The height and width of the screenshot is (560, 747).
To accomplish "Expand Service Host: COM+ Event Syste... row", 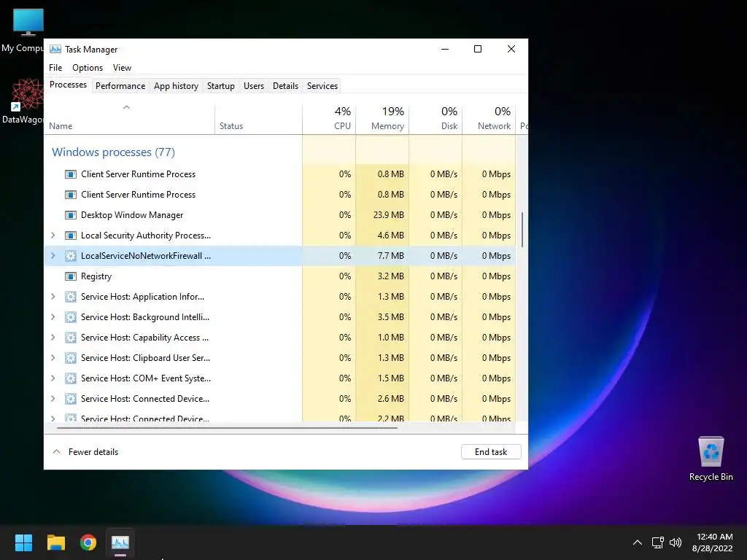I will click(x=53, y=378).
